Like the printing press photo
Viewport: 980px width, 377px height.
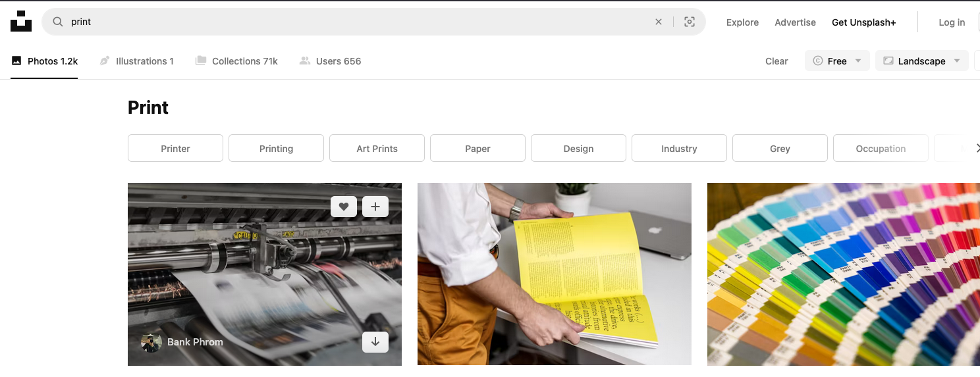click(x=344, y=207)
